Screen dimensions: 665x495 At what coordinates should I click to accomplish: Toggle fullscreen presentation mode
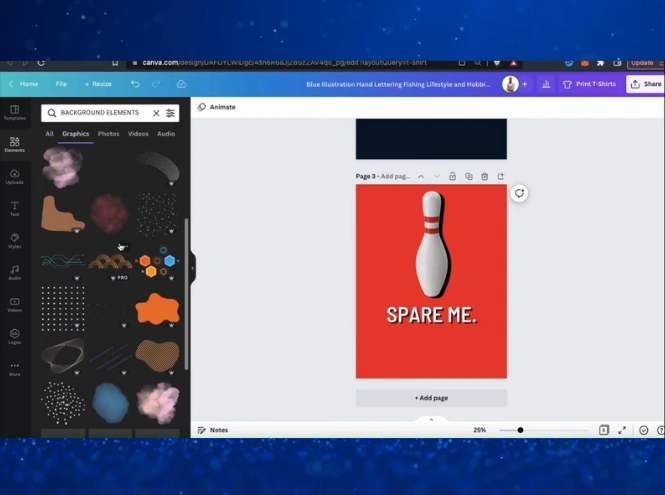coord(622,430)
